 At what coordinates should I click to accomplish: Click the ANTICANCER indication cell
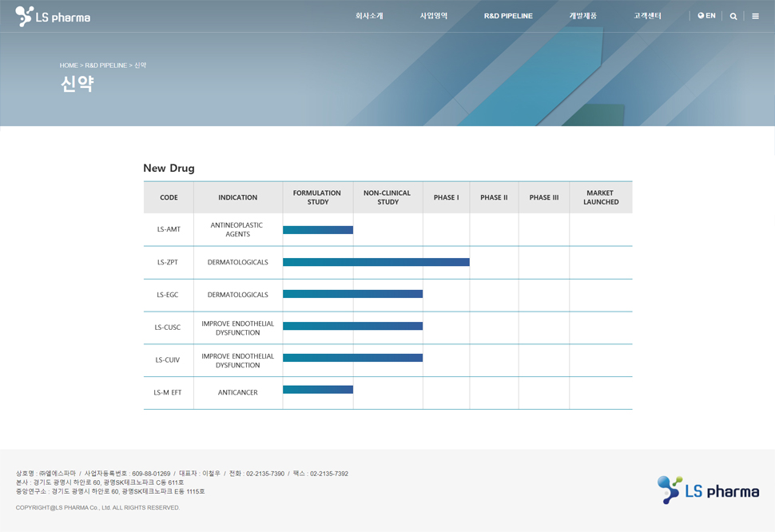pyautogui.click(x=237, y=392)
